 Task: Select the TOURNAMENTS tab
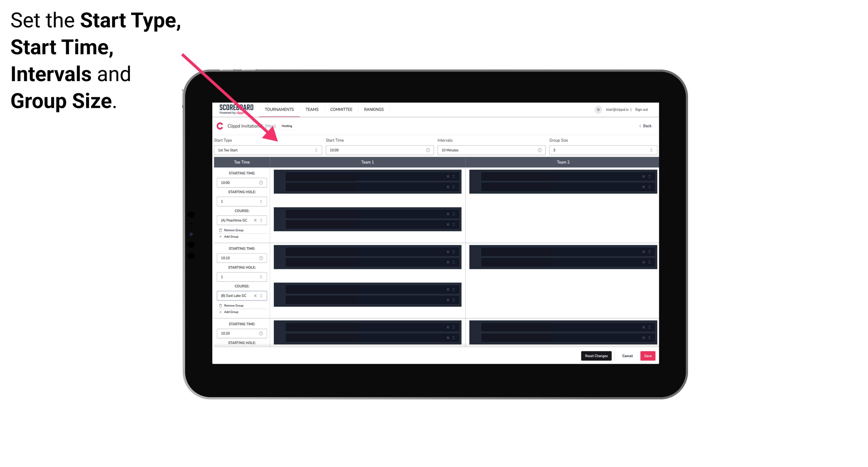(x=279, y=109)
